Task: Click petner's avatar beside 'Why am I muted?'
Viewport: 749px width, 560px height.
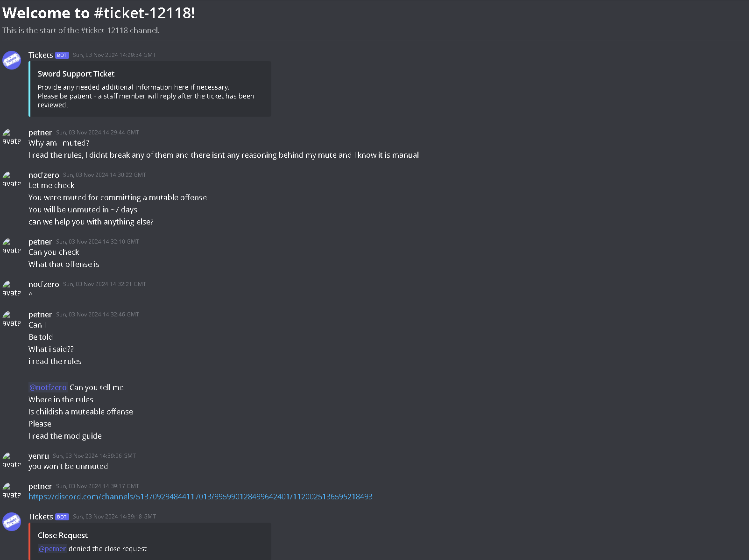Action: [x=12, y=137]
